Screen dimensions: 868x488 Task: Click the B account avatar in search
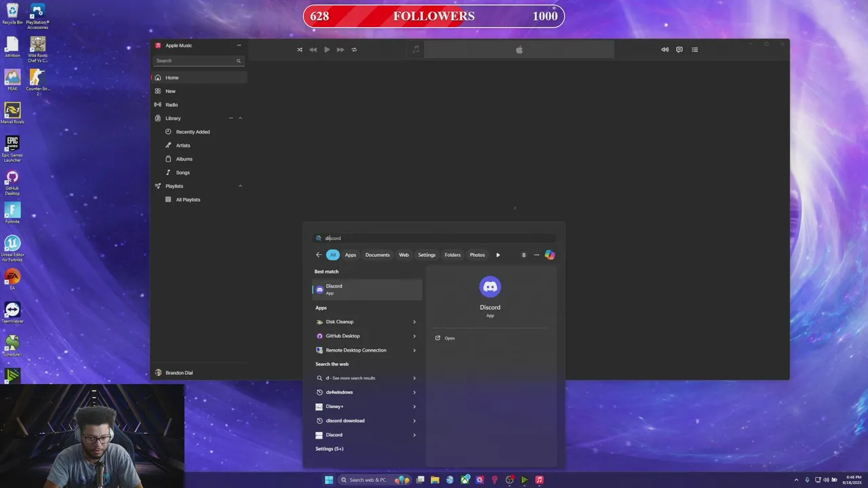(524, 255)
